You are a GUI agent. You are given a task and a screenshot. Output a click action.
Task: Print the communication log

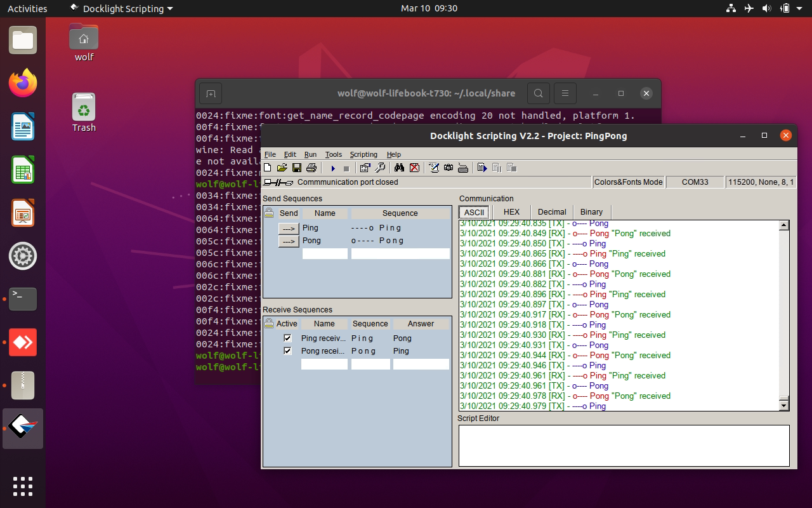tap(311, 168)
